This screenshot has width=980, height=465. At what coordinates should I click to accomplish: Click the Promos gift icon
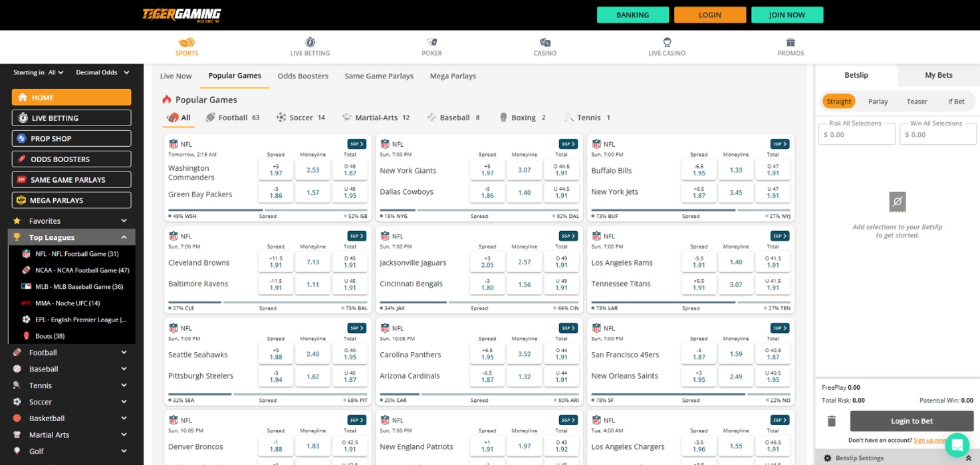pos(790,42)
